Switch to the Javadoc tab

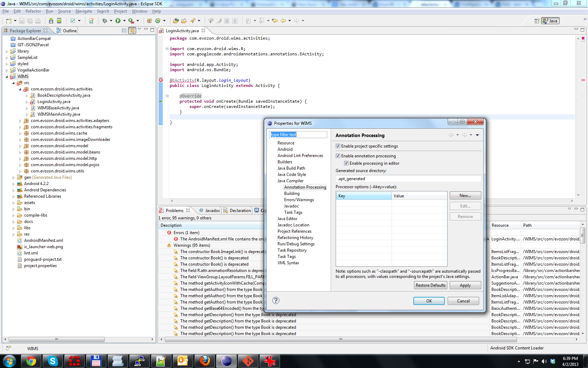(212, 210)
